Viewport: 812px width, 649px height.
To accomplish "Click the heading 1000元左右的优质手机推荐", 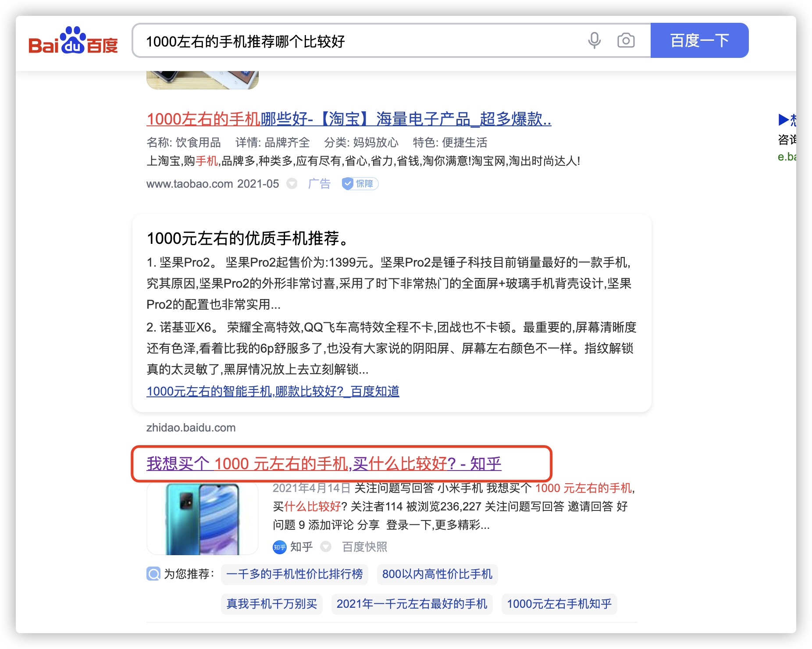I will point(248,238).
